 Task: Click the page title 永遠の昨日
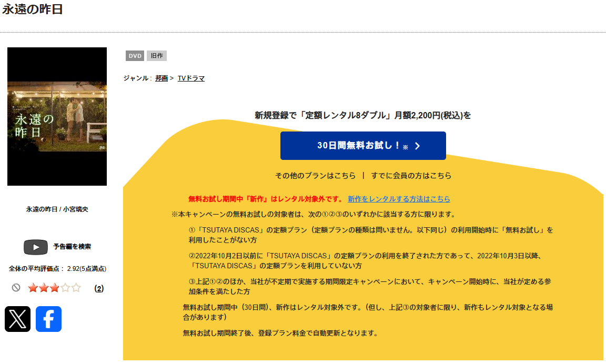click(x=33, y=9)
